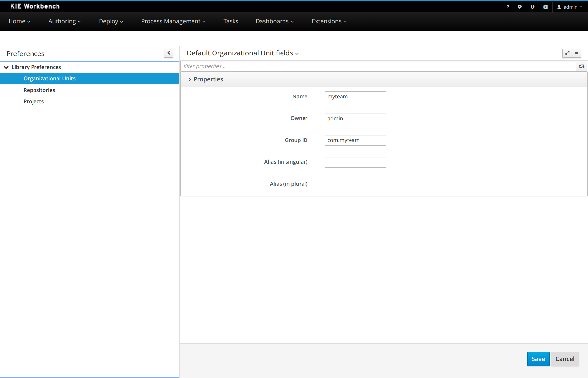588x378 pixels.
Task: Maximize panel with the expand arrows icon
Action: [x=567, y=53]
